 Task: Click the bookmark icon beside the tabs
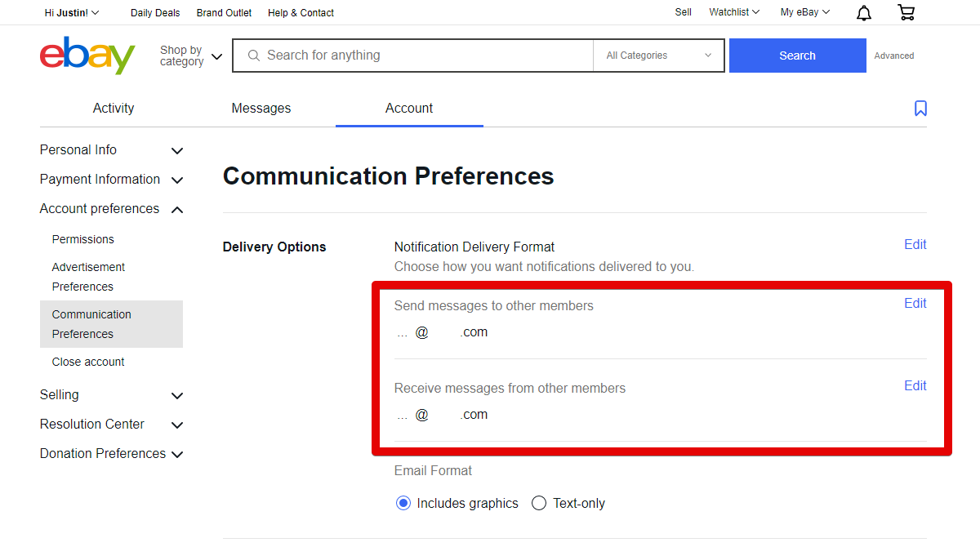pos(920,109)
